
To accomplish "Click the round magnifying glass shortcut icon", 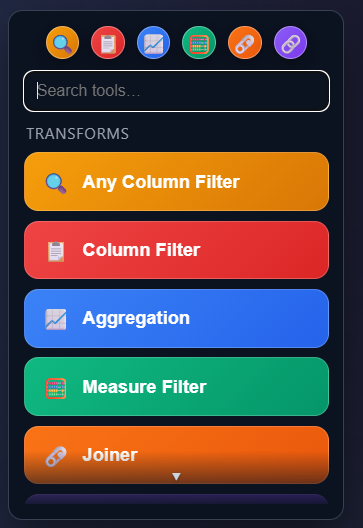I will [63, 43].
